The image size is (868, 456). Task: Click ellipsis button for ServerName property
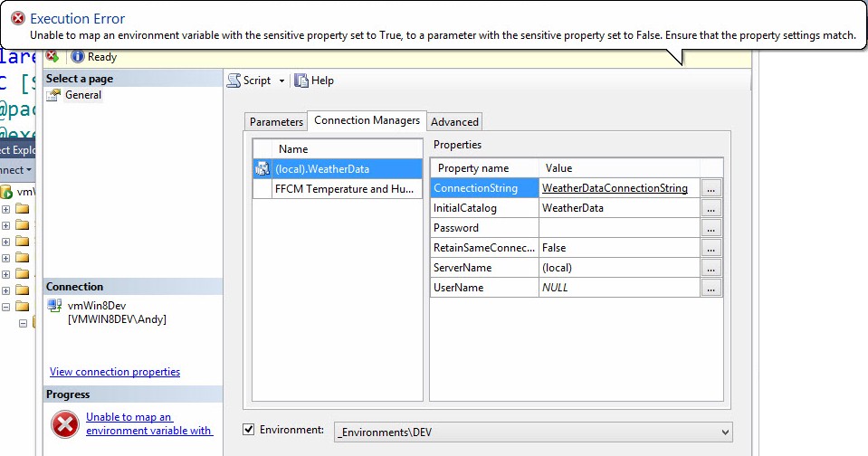click(712, 268)
